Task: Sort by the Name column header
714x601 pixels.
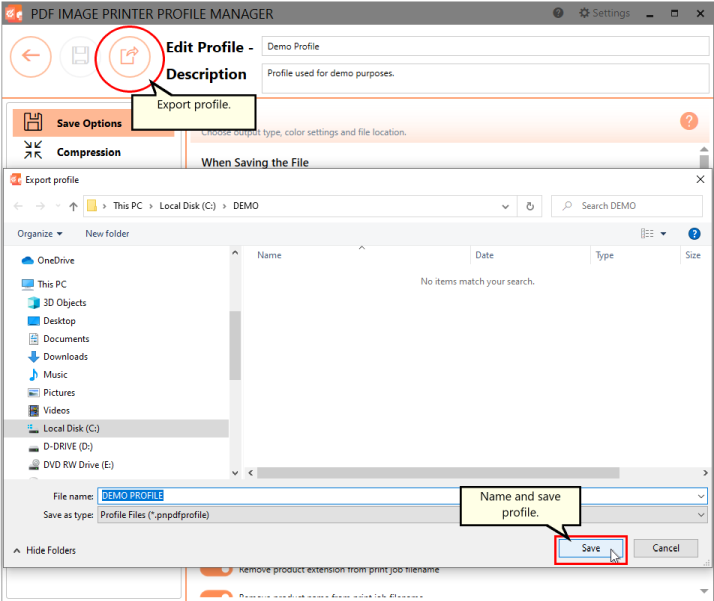Action: 269,255
